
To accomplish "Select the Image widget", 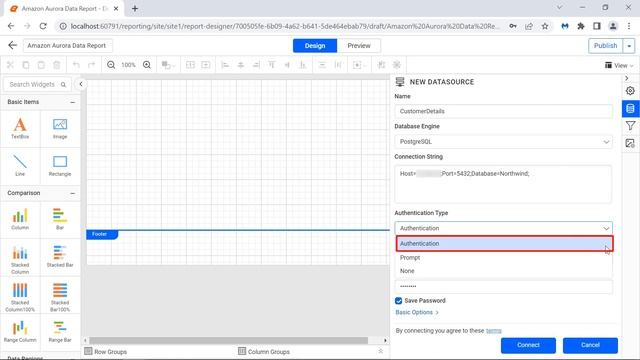I will (x=60, y=128).
